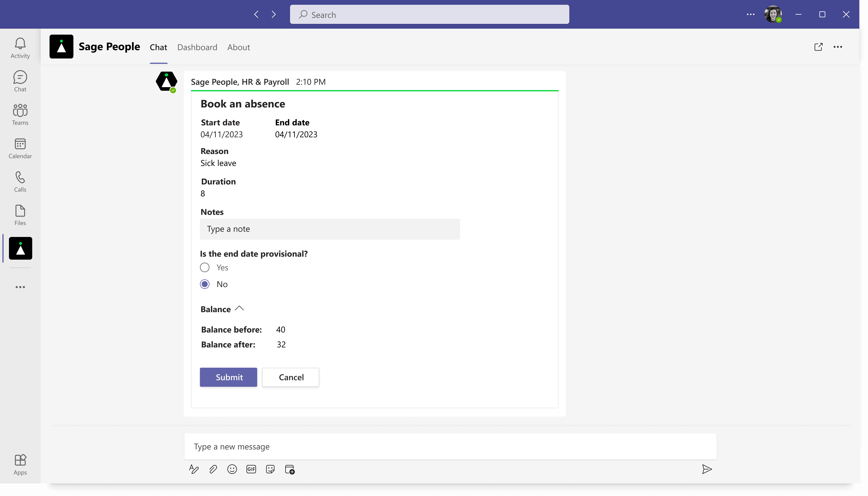Pop out the app in new window
Viewport: 868px width, 496px height.
point(818,47)
